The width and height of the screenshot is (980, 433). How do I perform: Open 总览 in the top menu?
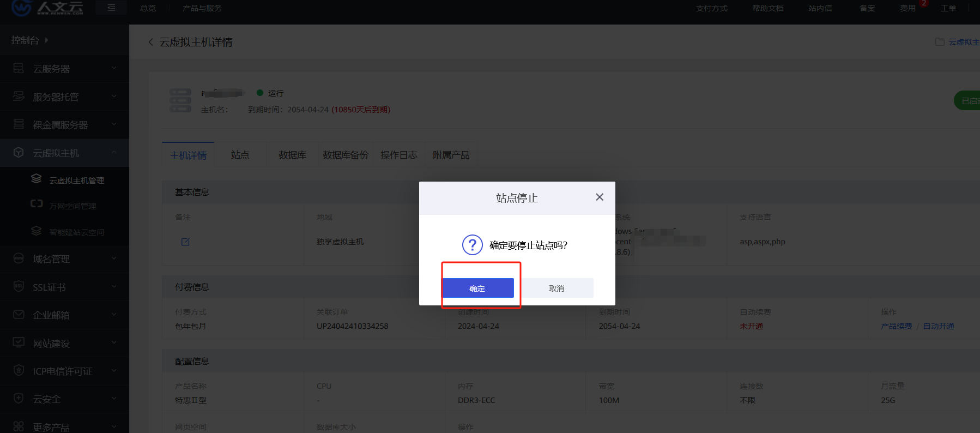coord(148,8)
